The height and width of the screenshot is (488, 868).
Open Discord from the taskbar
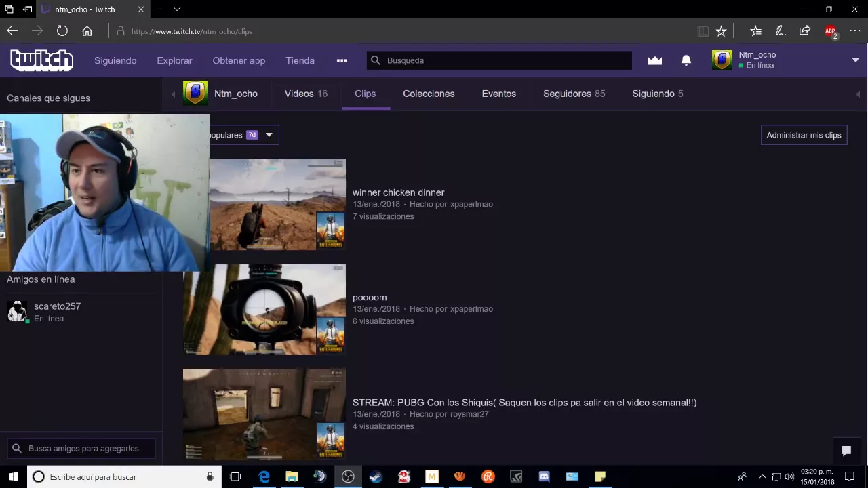coord(544,476)
